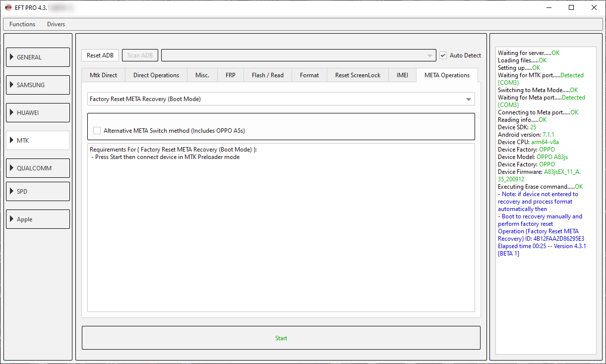The width and height of the screenshot is (606, 364).
Task: Switch to the Misc. tab
Action: tap(202, 75)
